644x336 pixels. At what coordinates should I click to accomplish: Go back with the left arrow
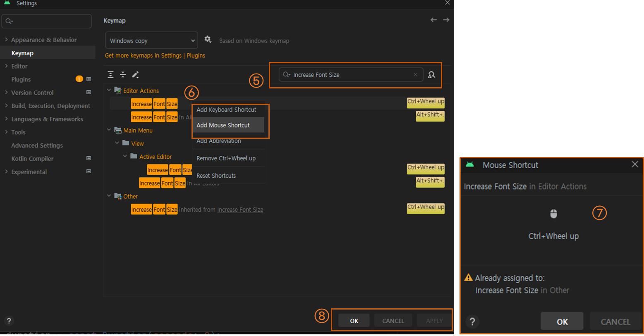433,20
